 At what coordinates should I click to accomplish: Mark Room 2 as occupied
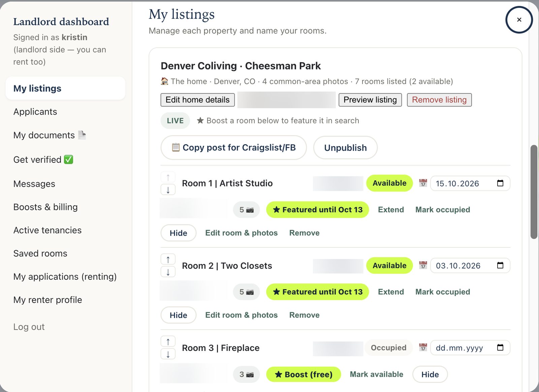click(442, 292)
